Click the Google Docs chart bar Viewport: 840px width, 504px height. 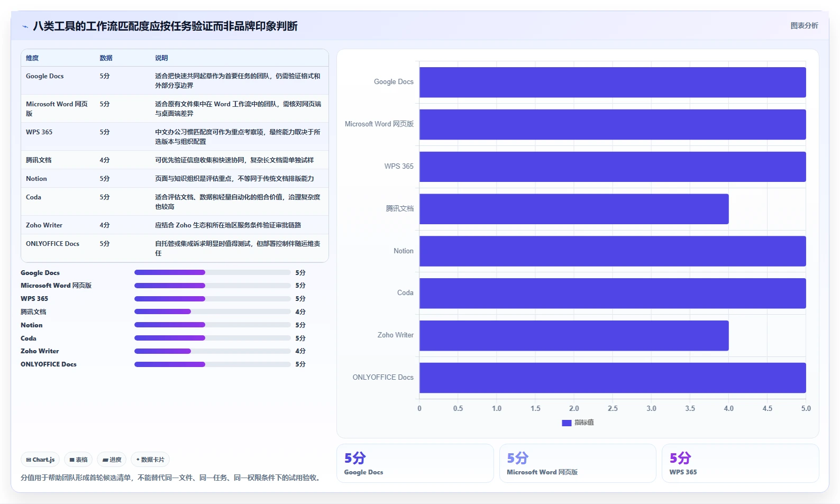(x=613, y=82)
